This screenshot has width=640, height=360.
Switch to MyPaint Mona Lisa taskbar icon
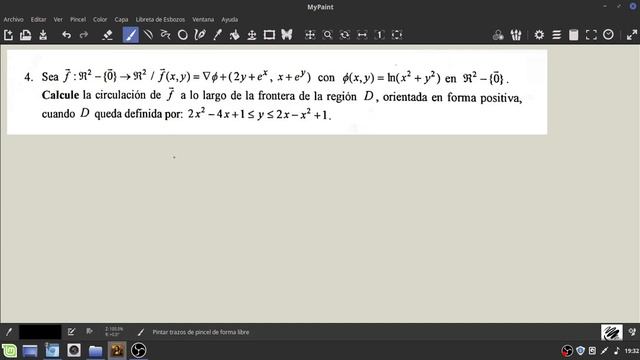[x=117, y=350]
